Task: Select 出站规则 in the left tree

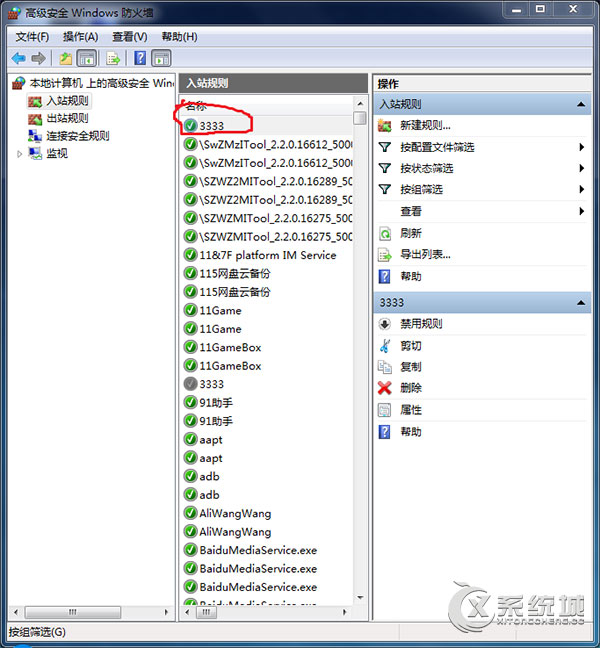Action: pos(67,118)
